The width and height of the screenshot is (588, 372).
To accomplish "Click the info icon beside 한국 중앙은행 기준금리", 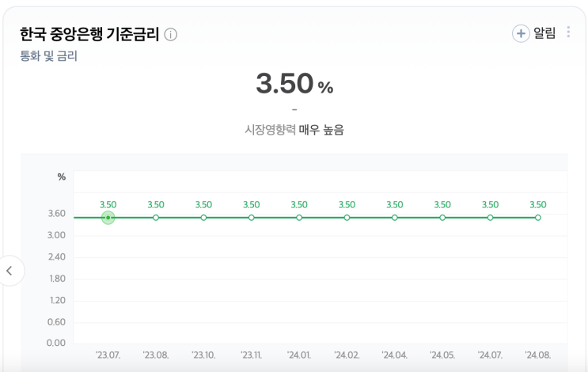I will coord(171,34).
